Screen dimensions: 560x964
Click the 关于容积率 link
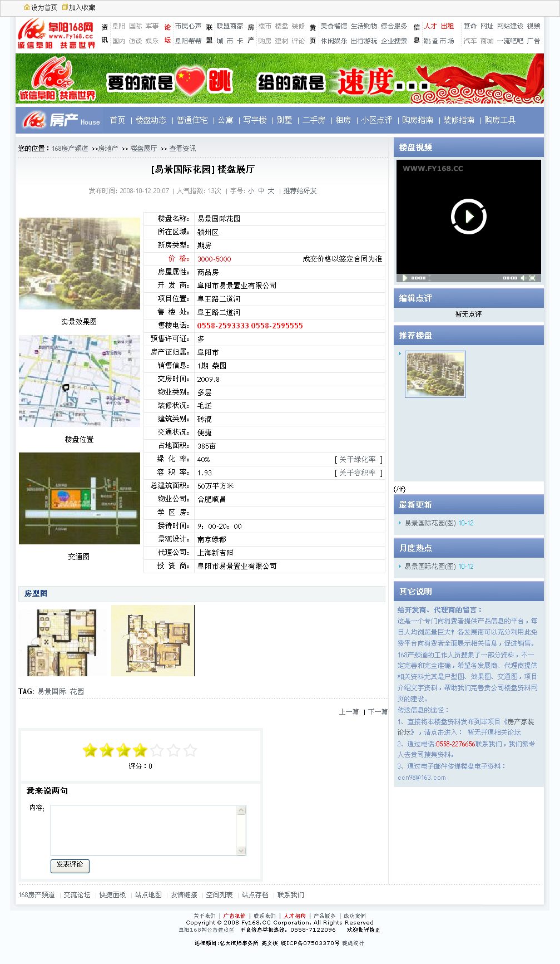tap(358, 473)
